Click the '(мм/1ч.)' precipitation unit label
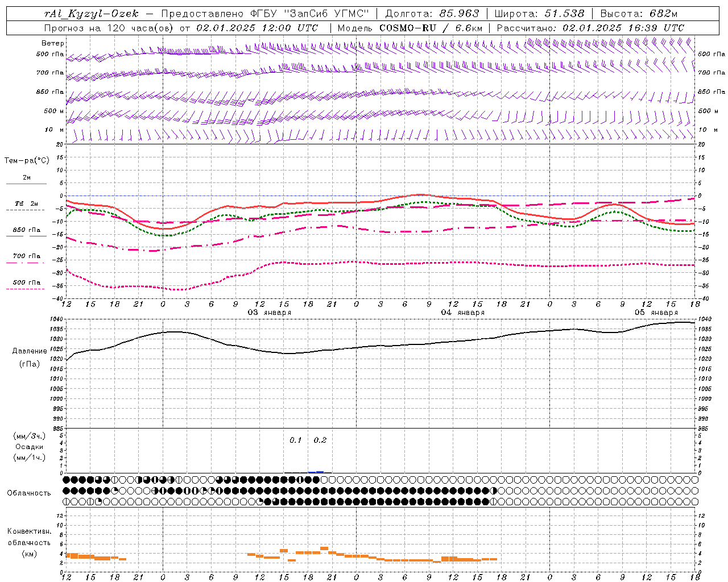The height and width of the screenshot is (582, 728). click(30, 458)
